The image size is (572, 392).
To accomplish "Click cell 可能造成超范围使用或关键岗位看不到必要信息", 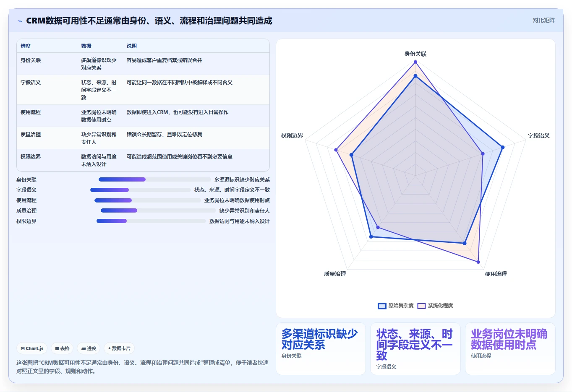I will coord(180,157).
